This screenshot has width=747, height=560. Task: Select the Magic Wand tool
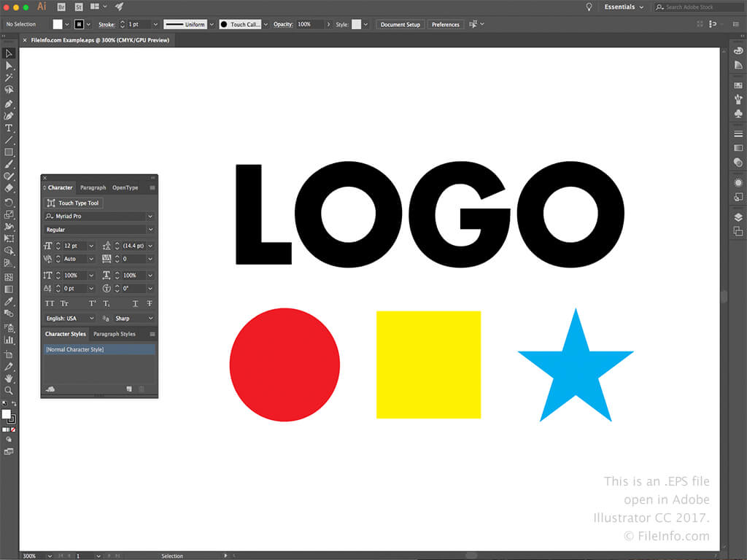point(9,77)
